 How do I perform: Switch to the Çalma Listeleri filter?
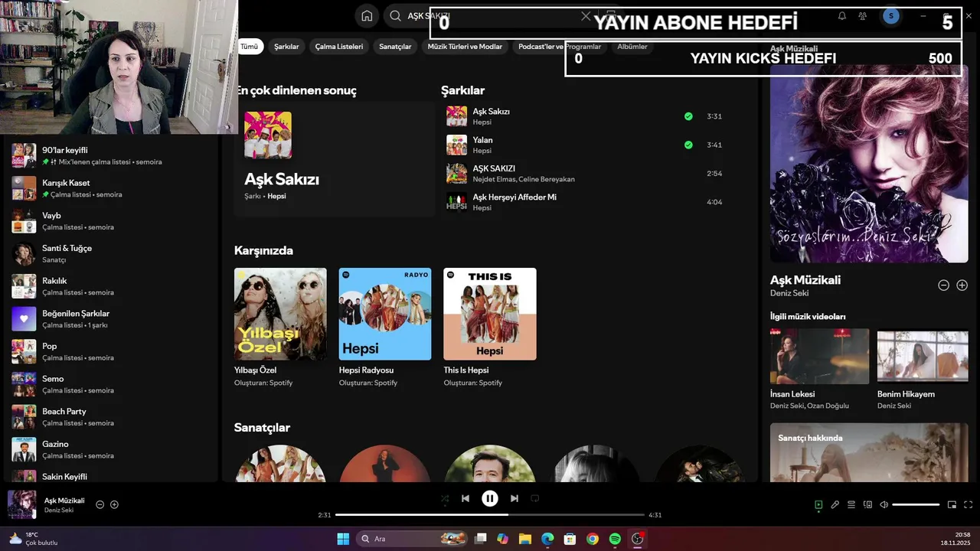(x=339, y=47)
